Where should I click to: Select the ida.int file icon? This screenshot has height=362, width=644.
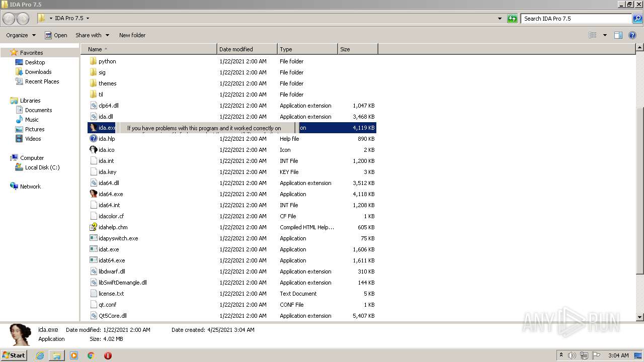(93, 161)
